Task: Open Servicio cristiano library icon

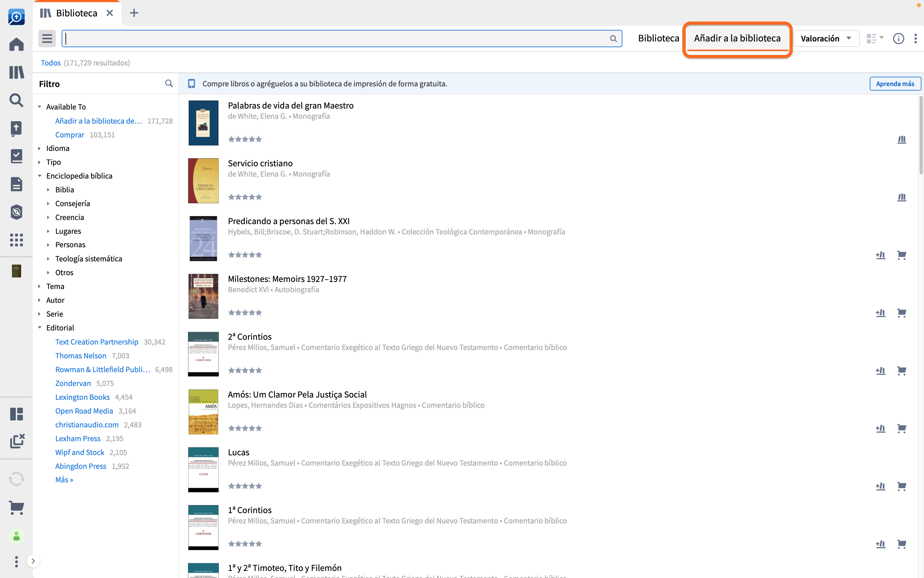Action: [x=902, y=197]
